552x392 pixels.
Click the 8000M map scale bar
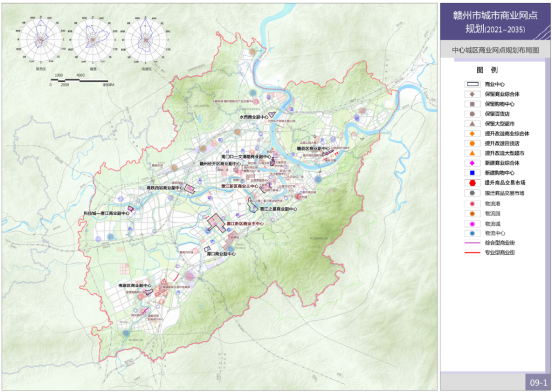82,81
